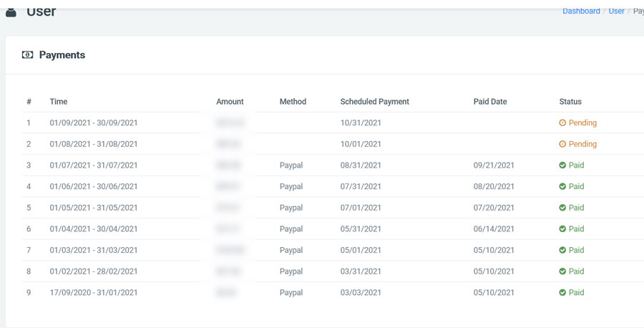The width and height of the screenshot is (644, 328).
Task: Click scheduled payment date 03/31/2021
Action: click(x=361, y=271)
